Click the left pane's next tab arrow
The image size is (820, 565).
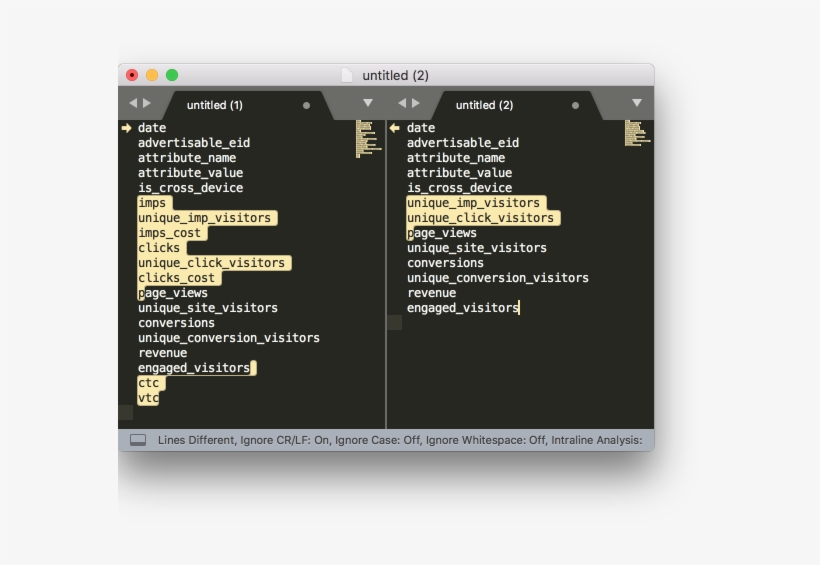pyautogui.click(x=147, y=103)
